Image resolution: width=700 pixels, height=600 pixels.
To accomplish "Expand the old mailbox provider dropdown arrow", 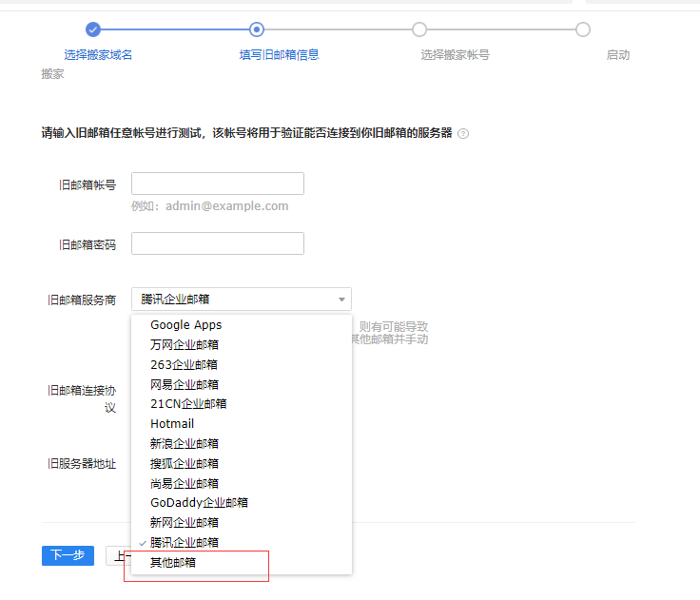I will (x=341, y=300).
